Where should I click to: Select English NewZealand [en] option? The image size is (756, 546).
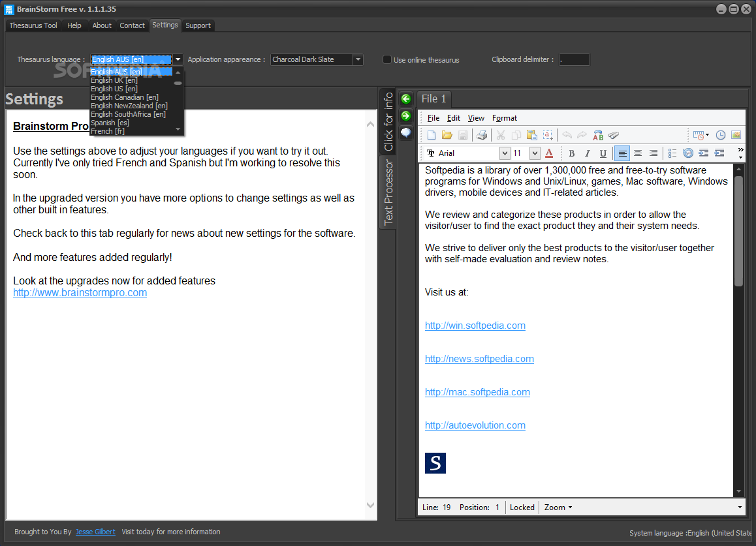pos(129,106)
